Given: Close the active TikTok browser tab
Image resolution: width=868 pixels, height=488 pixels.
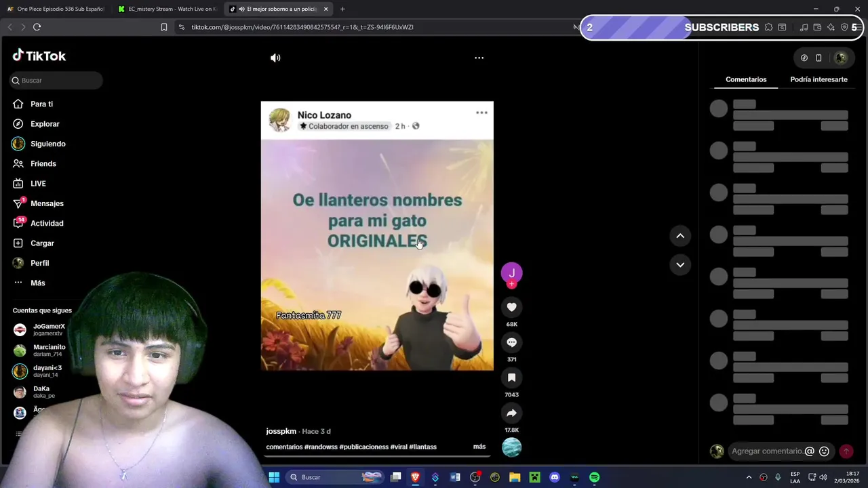Looking at the screenshot, I should point(326,9).
